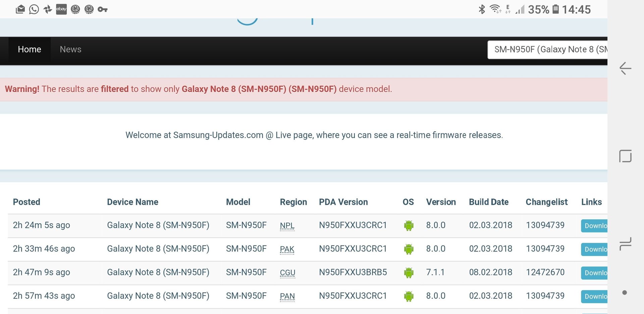644x314 pixels.
Task: Tap the VPN key status icon
Action: [102, 9]
